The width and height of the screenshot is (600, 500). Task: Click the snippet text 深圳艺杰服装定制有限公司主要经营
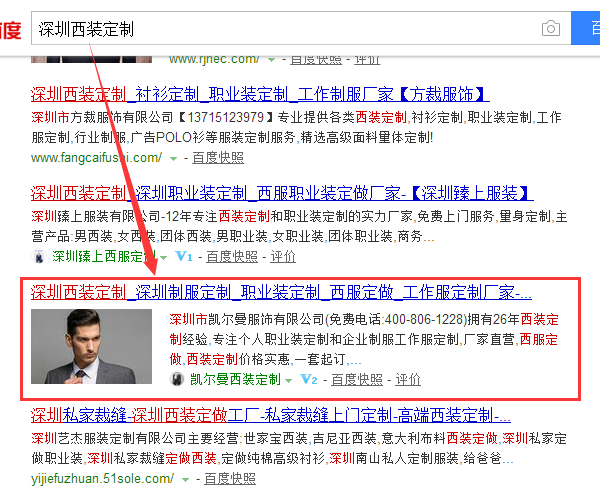[135, 438]
